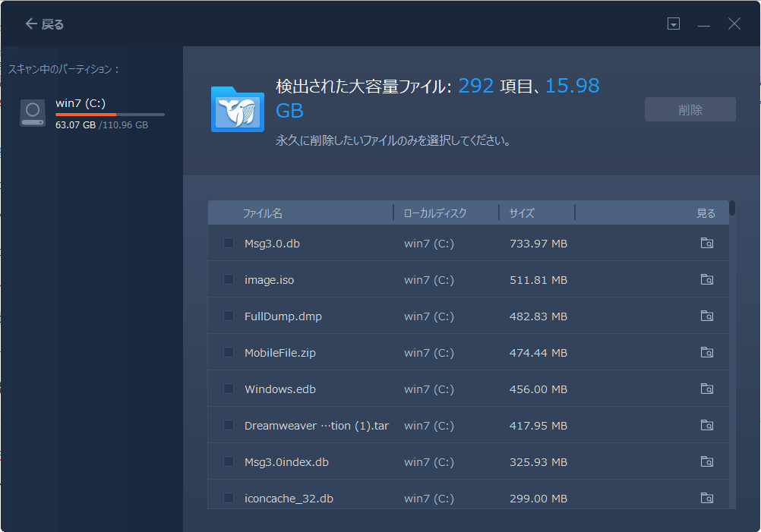Check the Msg3.0.db file checkbox

[x=229, y=244]
